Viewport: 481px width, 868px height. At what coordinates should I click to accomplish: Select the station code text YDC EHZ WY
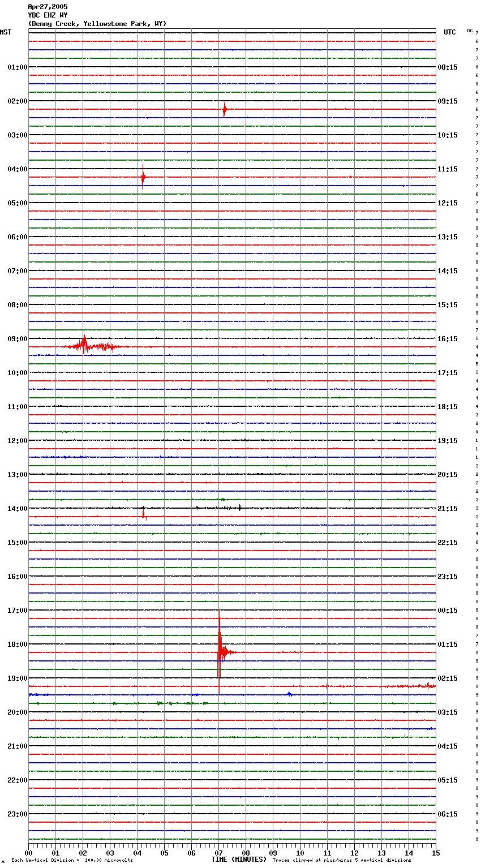tap(48, 15)
